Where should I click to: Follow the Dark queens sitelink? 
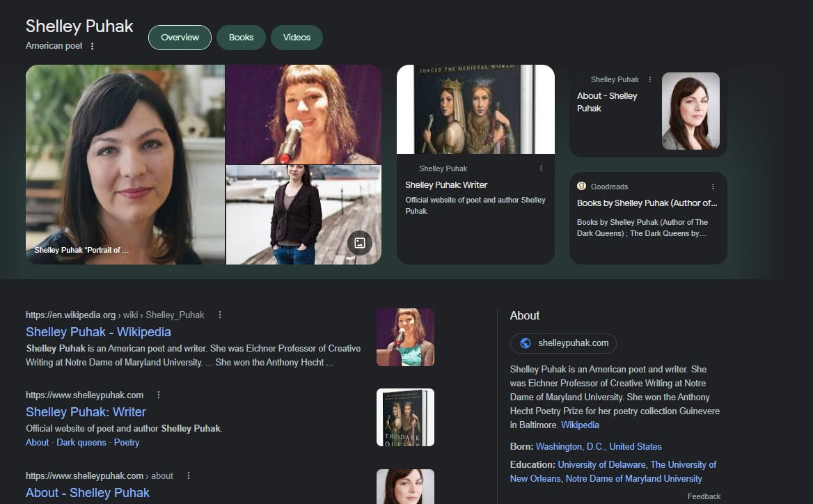[81, 442]
